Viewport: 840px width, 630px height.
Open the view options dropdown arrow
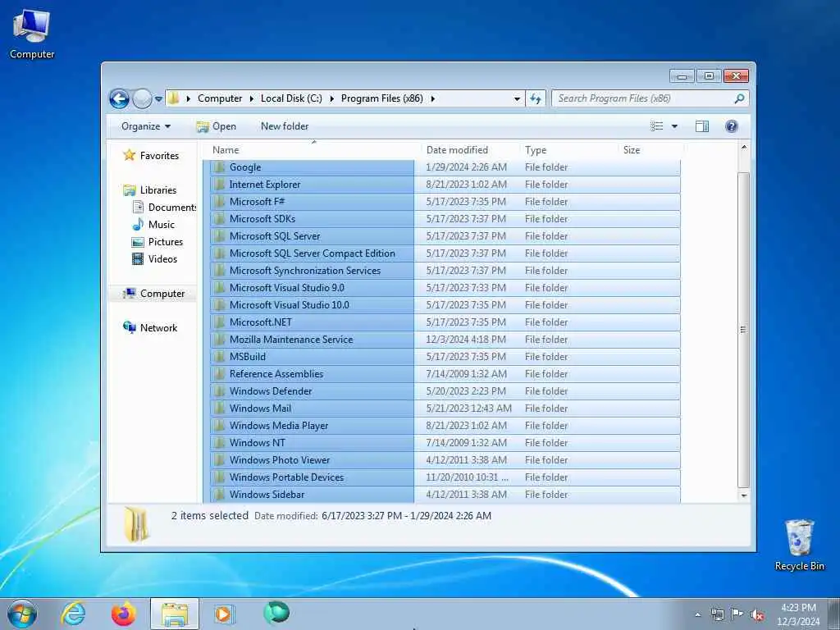point(674,126)
